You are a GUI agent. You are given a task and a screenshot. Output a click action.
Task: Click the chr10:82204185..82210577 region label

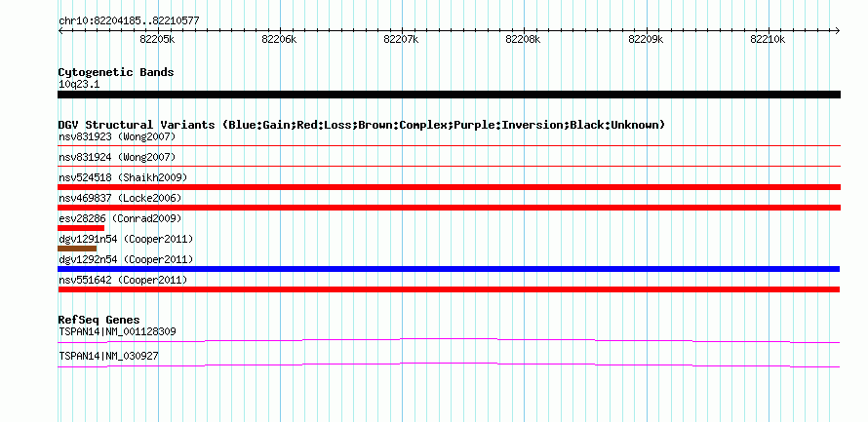(129, 21)
